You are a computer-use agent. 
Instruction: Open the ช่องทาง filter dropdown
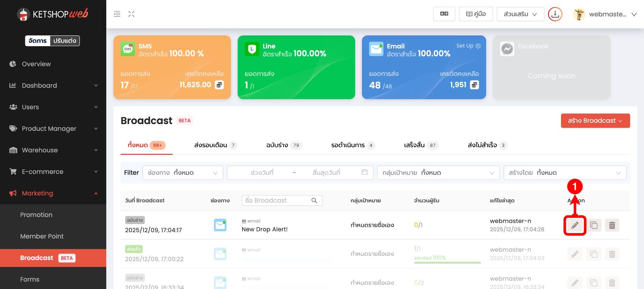(x=183, y=173)
